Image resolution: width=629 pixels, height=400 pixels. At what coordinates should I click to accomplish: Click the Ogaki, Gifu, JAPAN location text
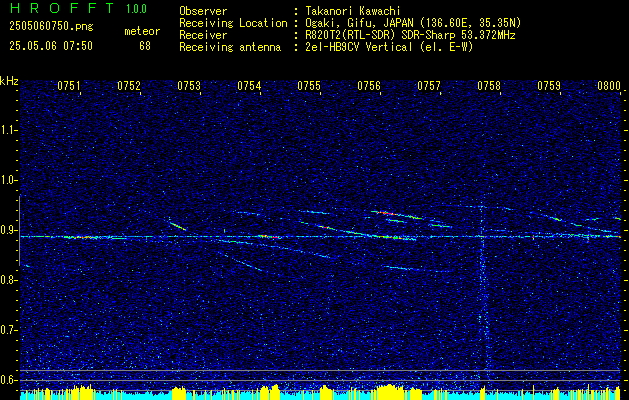(413, 23)
